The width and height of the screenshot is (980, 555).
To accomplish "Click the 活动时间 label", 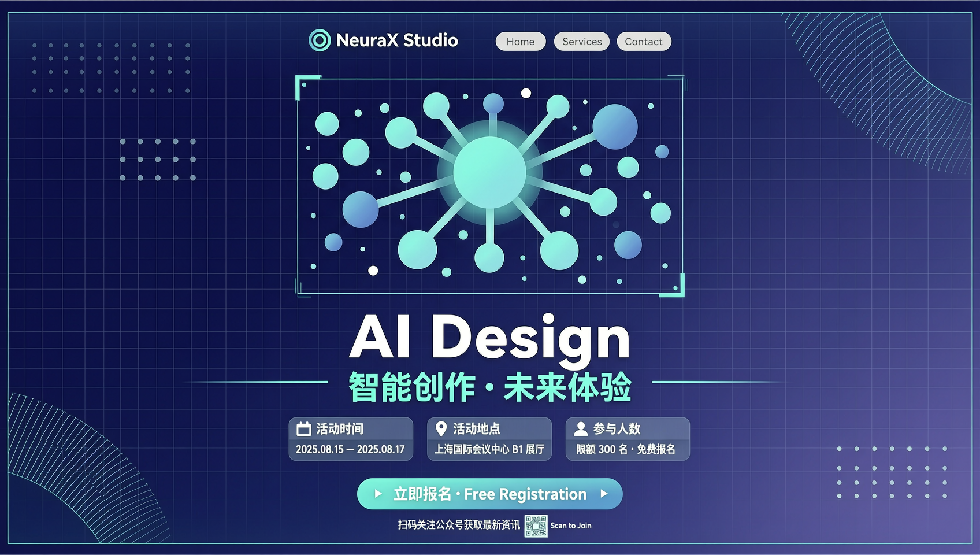I will pyautogui.click(x=340, y=429).
